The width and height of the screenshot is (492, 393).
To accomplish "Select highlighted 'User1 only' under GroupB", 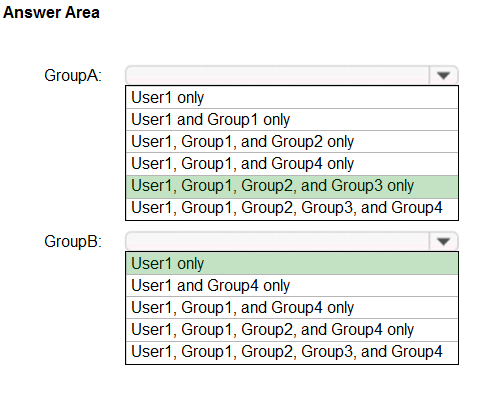I will 292,263.
